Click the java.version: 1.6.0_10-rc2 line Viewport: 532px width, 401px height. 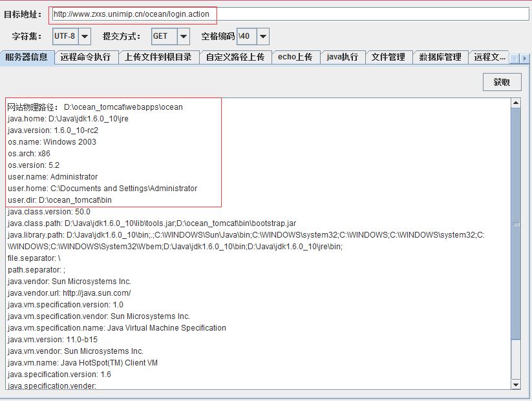(x=53, y=130)
